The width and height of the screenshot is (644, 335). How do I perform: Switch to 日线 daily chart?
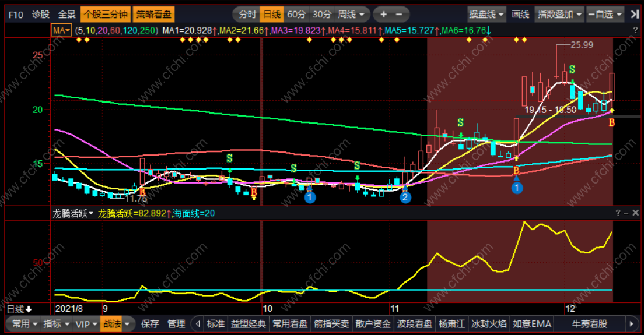272,15
